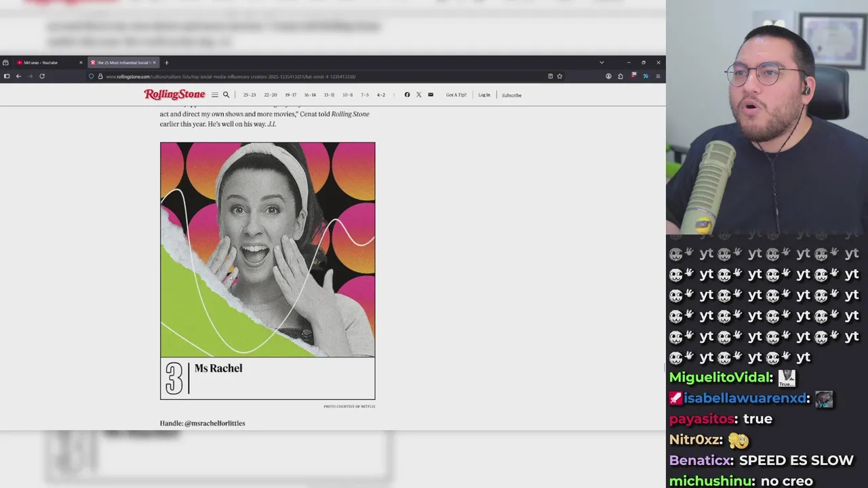Jump to ranks 13-11
This screenshot has height=488, width=868.
pyautogui.click(x=329, y=95)
